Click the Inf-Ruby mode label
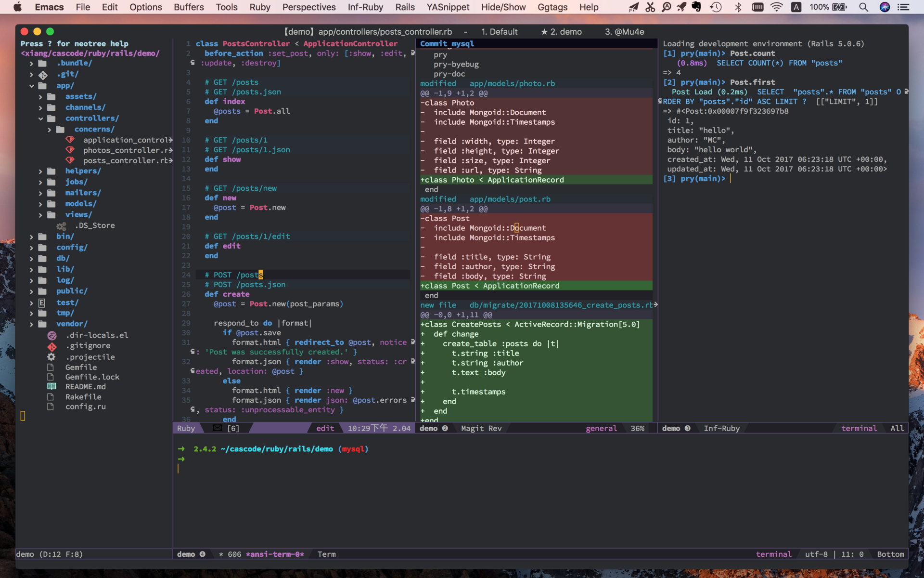 pyautogui.click(x=721, y=428)
